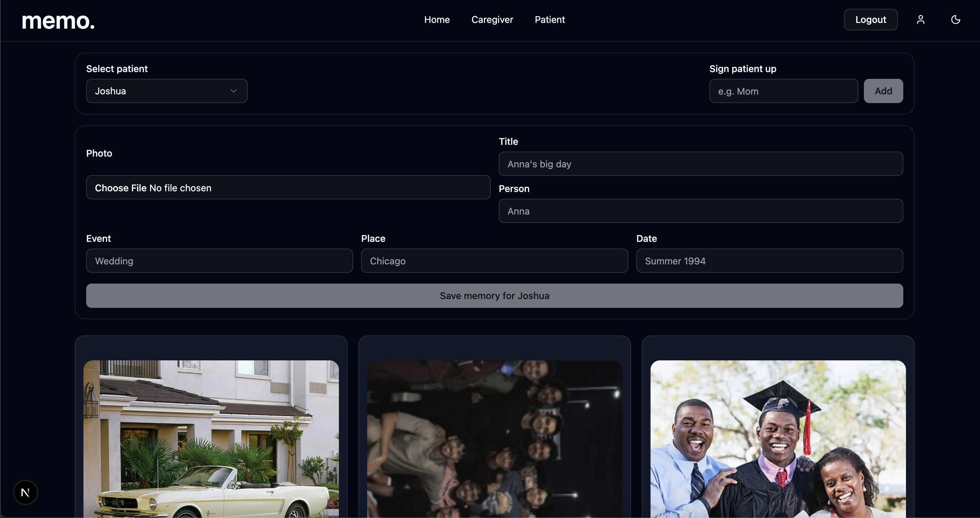Open the Caregiver nav item
This screenshot has height=518, width=980.
point(492,20)
